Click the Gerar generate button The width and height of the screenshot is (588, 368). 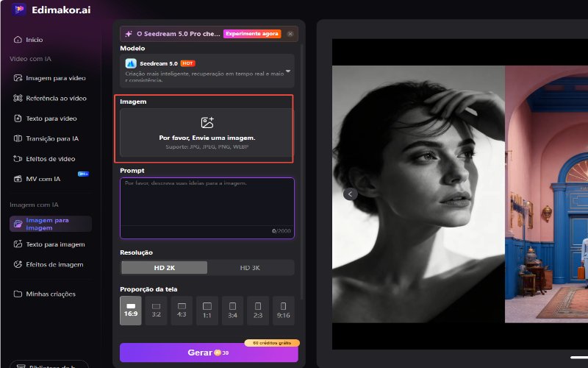pyautogui.click(x=209, y=353)
